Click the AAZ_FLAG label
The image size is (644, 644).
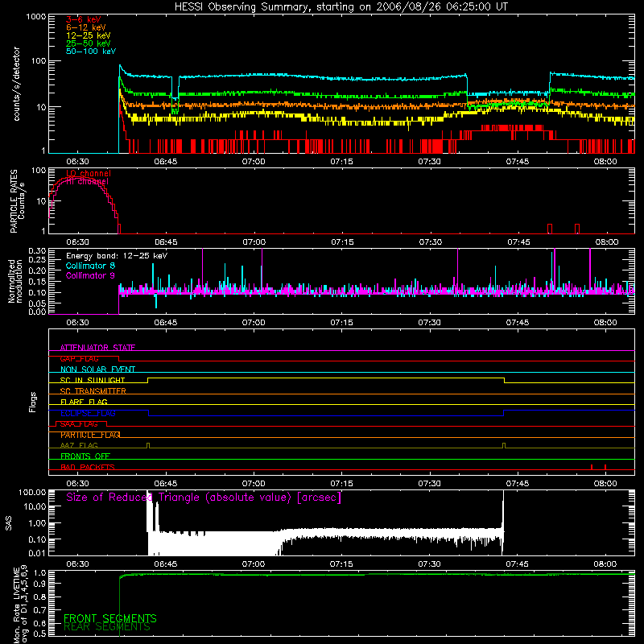(79, 445)
